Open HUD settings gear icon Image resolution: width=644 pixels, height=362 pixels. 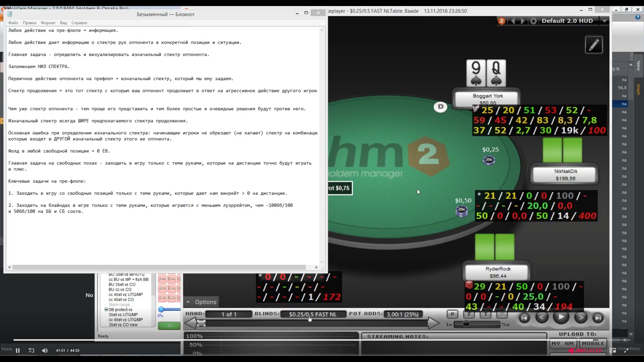point(533,21)
